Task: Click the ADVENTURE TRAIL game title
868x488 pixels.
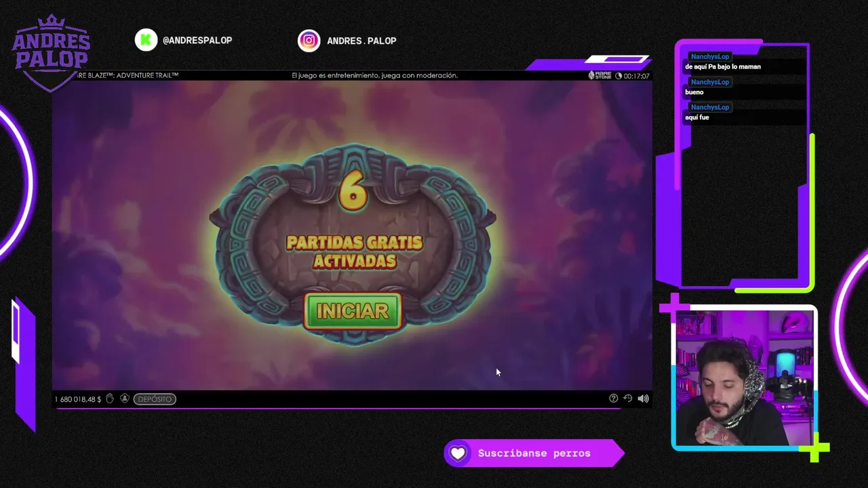Action: click(127, 75)
